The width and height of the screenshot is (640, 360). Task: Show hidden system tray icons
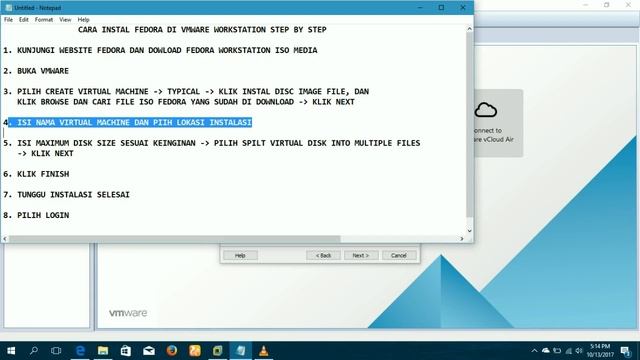tap(534, 351)
